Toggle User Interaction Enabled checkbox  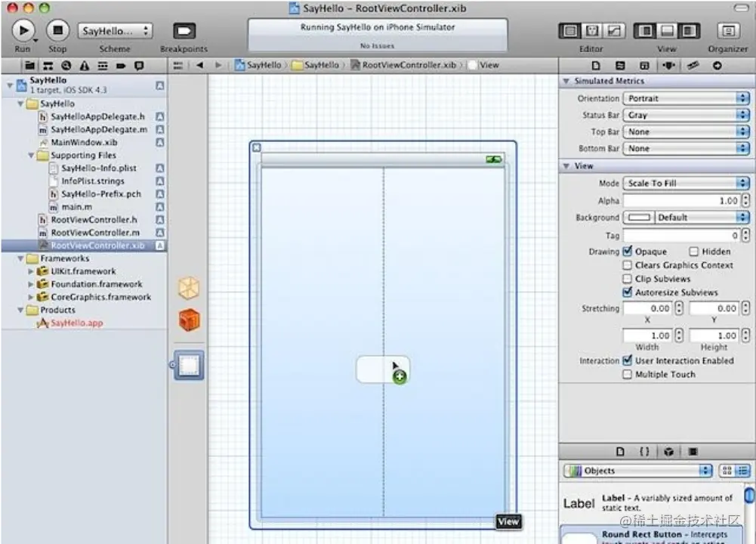coord(628,360)
